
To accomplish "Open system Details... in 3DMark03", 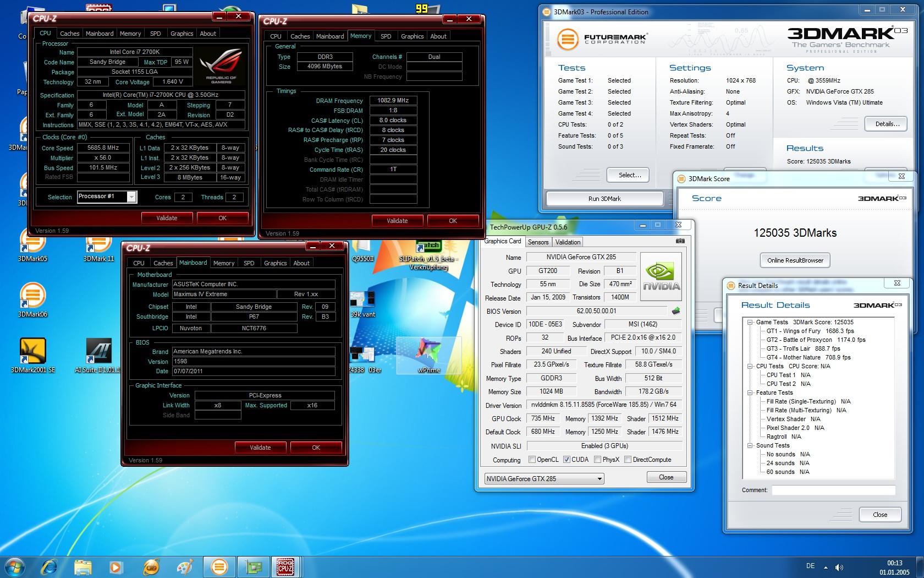I will coord(887,124).
